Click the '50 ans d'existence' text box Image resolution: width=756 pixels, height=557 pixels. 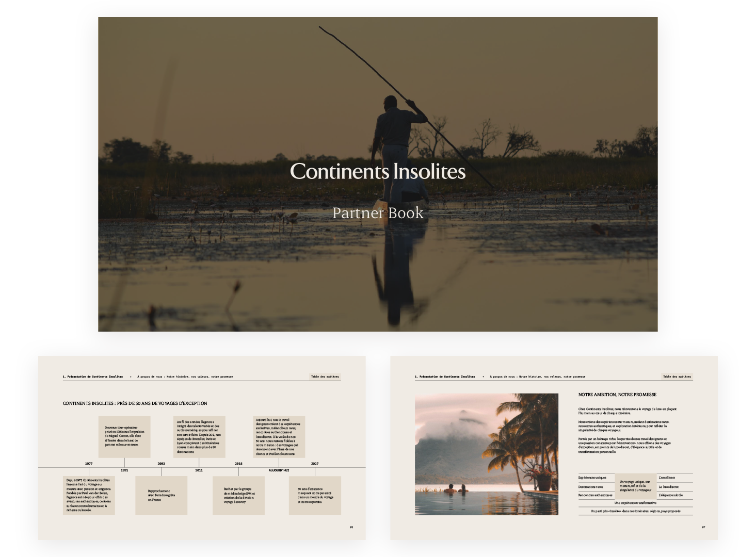(315, 495)
